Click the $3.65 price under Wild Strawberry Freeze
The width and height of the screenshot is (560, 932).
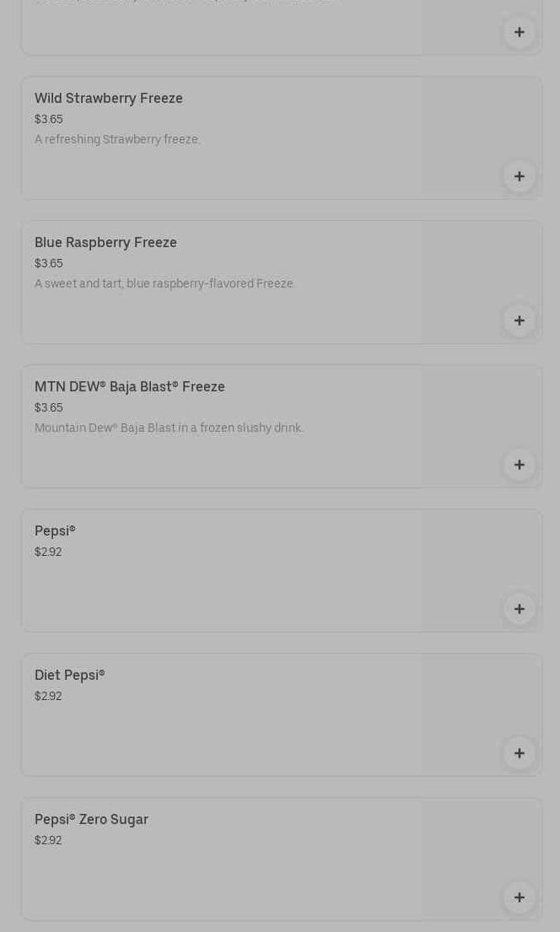pyautogui.click(x=49, y=120)
